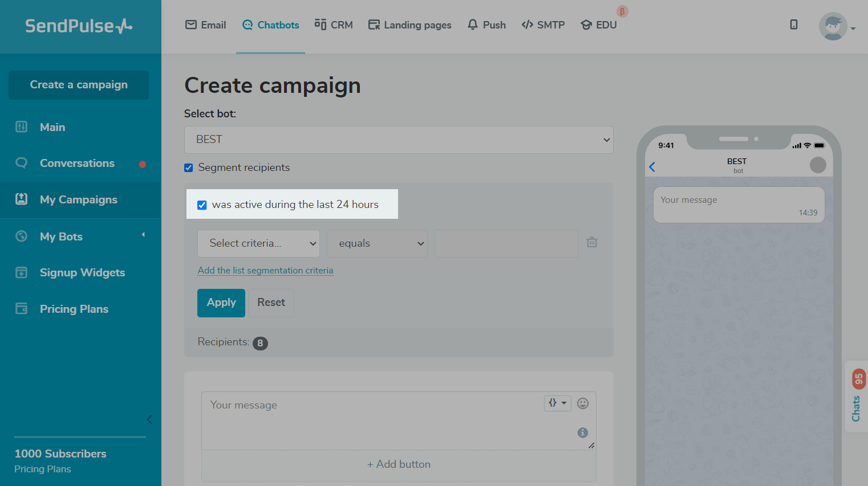The height and width of the screenshot is (486, 868).
Task: Click Add the list segmentation criteria link
Action: [265, 271]
